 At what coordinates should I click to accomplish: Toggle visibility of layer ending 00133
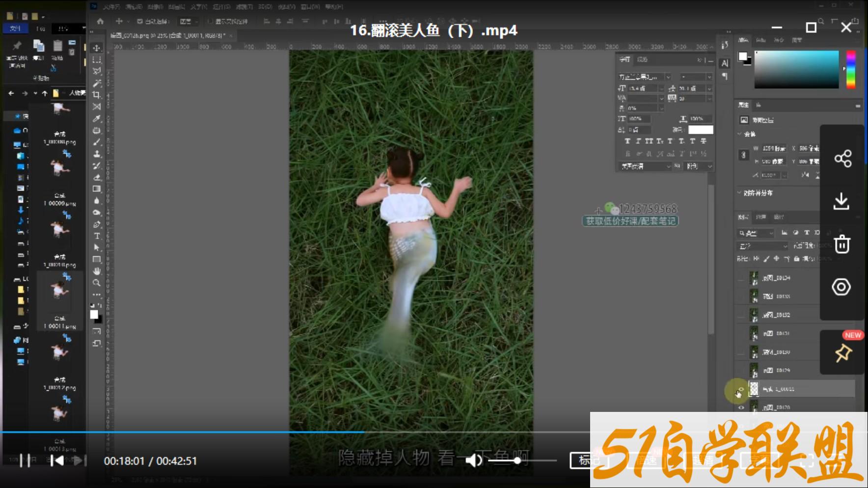tap(741, 297)
